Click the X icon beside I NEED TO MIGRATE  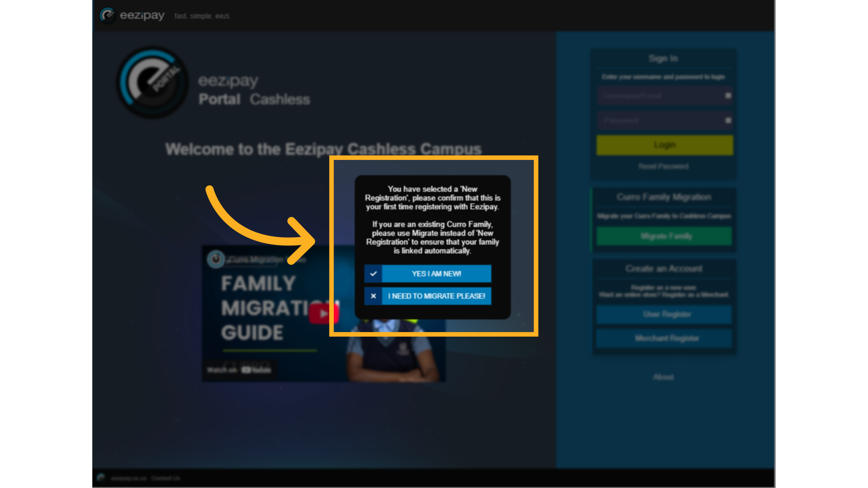[373, 296]
